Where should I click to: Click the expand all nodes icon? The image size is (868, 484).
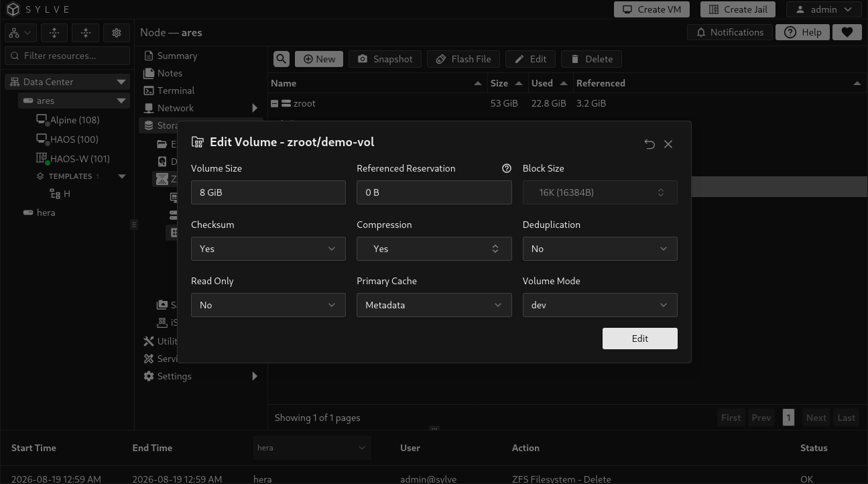(54, 32)
